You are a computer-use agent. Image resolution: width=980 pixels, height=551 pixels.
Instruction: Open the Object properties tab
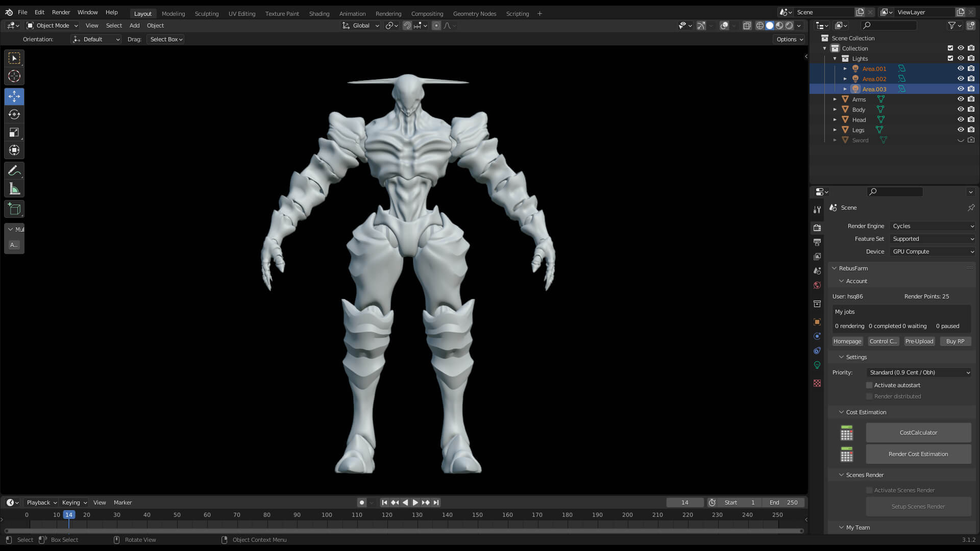817,322
